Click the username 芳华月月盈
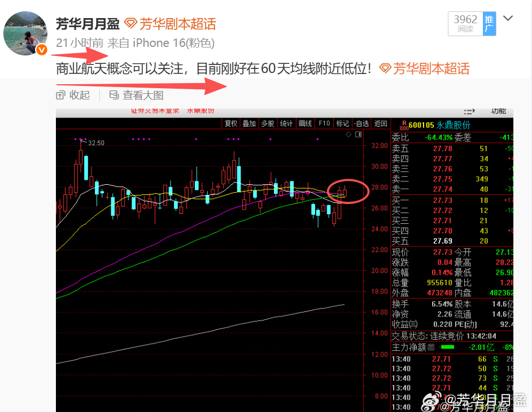Viewport: 532px width, 412px height. [x=88, y=24]
